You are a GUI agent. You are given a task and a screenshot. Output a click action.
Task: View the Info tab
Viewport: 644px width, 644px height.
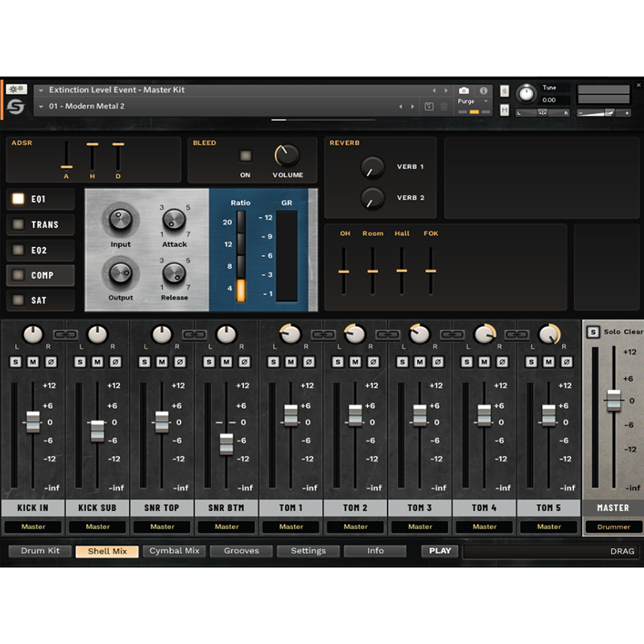(375, 551)
